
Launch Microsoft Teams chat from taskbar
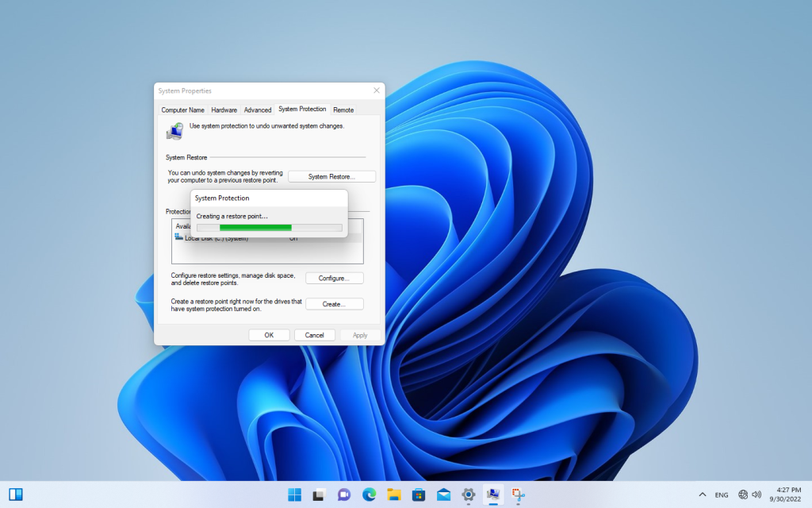343,493
